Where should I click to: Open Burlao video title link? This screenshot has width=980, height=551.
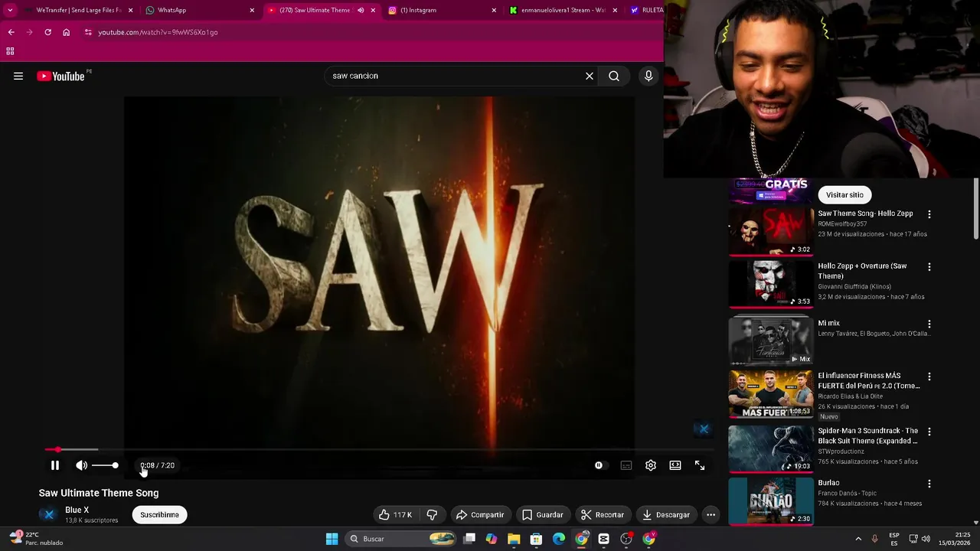point(828,483)
